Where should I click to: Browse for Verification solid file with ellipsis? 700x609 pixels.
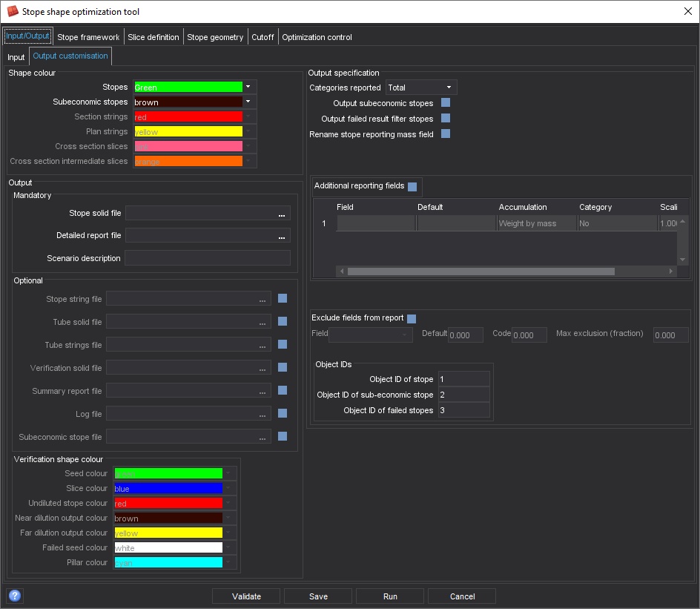pyautogui.click(x=262, y=368)
